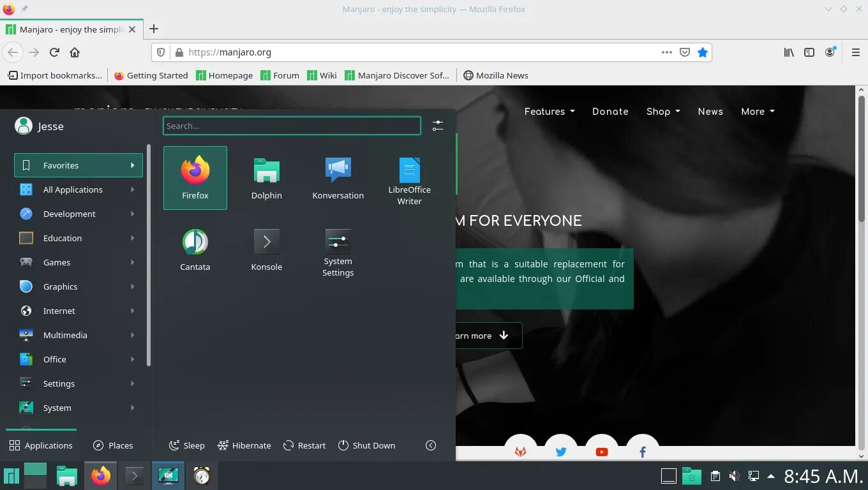Viewport: 868px width, 490px height.
Task: Expand the Internet category
Action: pyautogui.click(x=78, y=311)
